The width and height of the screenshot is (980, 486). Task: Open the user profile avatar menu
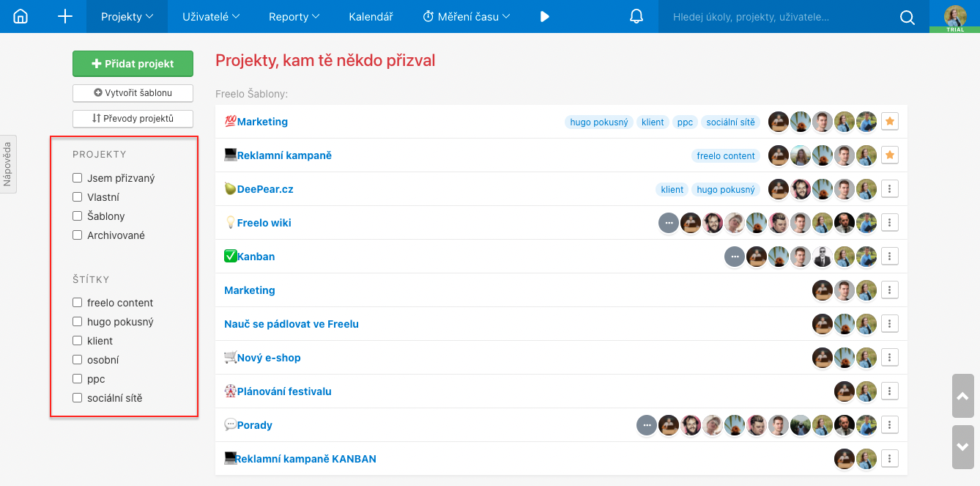[x=955, y=16]
